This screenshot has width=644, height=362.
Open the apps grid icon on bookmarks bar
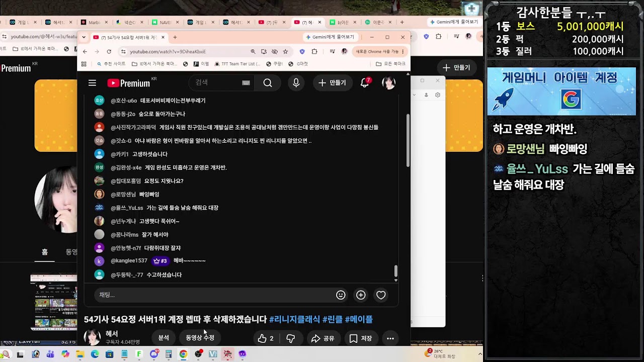click(84, 64)
